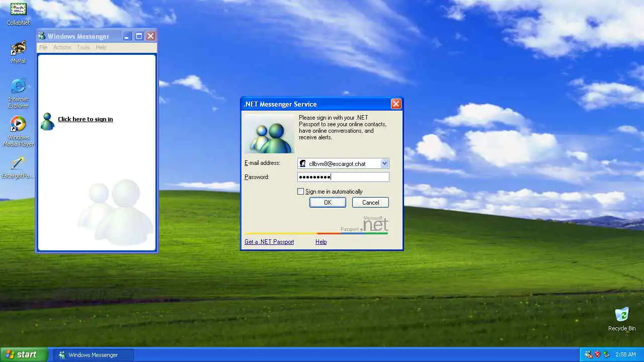
Task: Open the Windows start button
Action: 24,354
